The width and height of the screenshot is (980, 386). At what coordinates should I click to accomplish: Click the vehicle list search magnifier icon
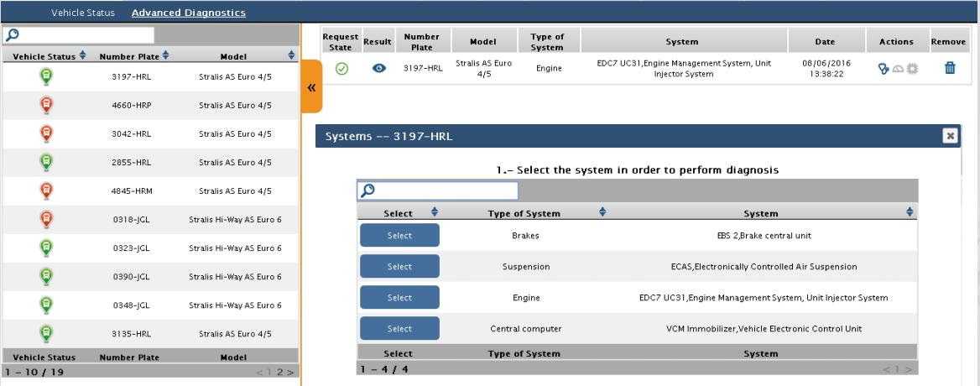(11, 35)
